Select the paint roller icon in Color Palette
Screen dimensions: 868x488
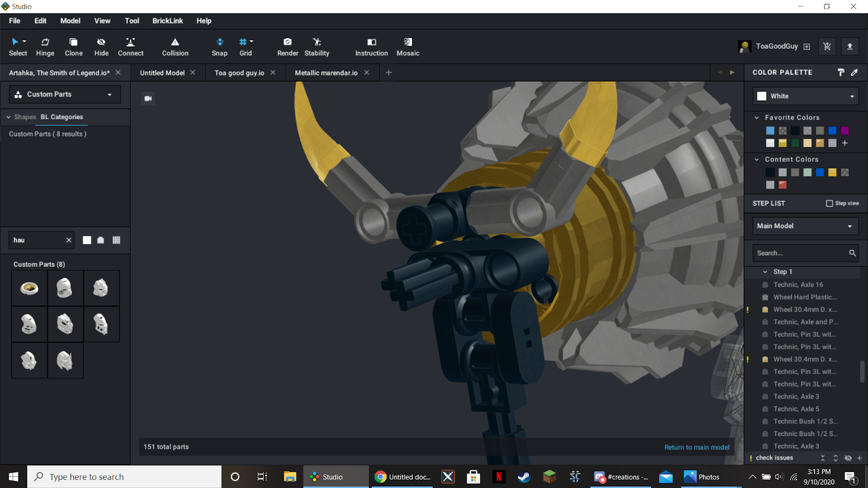pos(841,72)
